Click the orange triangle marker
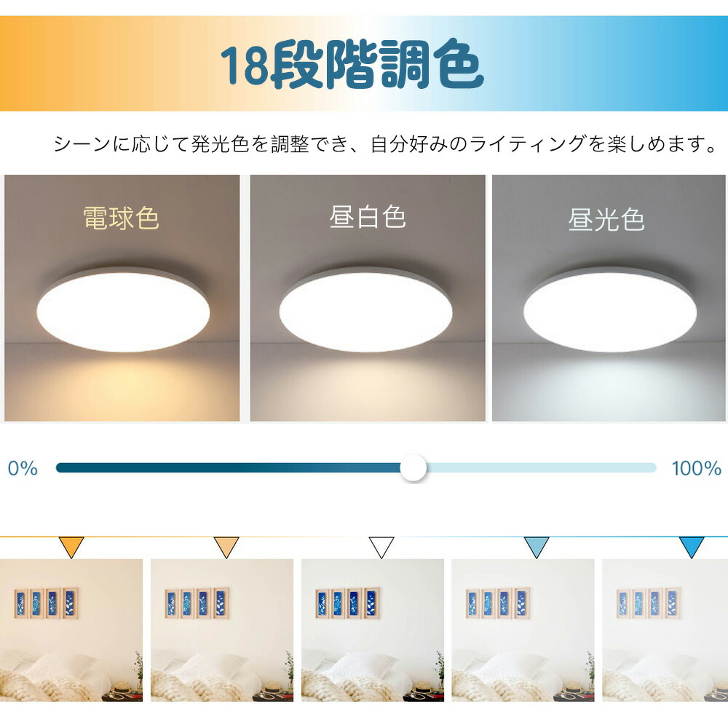Image resolution: width=728 pixels, height=728 pixels. [x=71, y=547]
